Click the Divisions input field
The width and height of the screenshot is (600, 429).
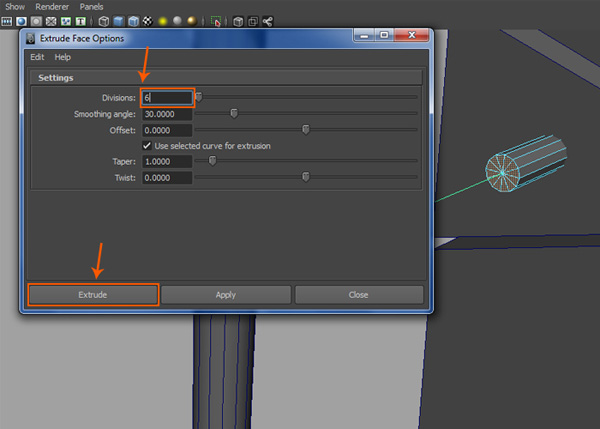coord(167,97)
